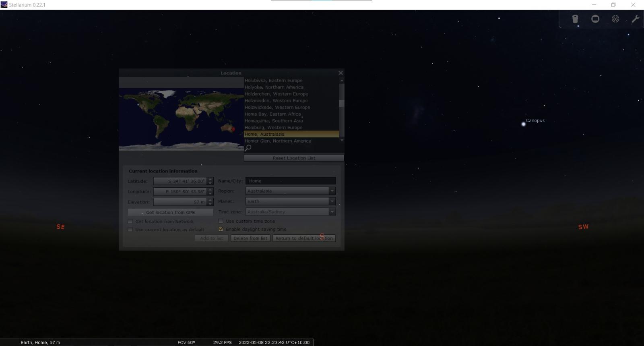Click the location list scroll-down arrow
The height and width of the screenshot is (346, 644).
(342, 140)
